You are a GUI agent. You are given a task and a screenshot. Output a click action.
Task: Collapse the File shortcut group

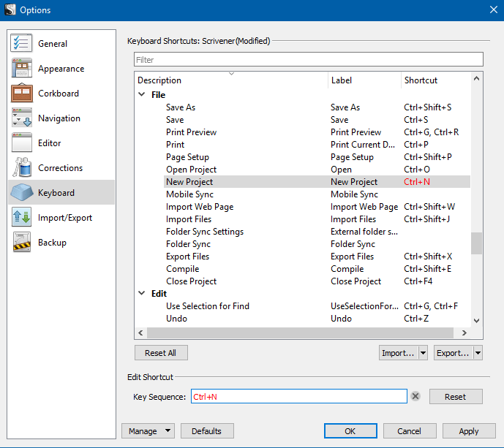tap(141, 94)
